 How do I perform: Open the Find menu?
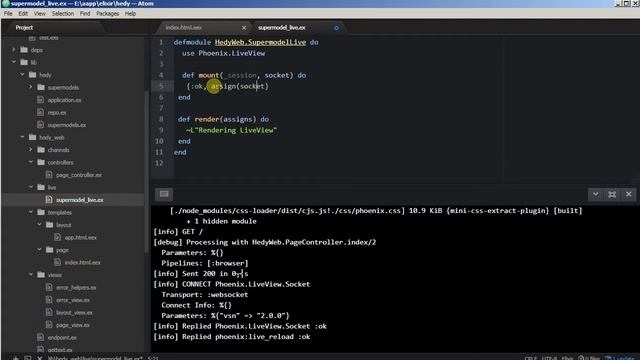85,13
